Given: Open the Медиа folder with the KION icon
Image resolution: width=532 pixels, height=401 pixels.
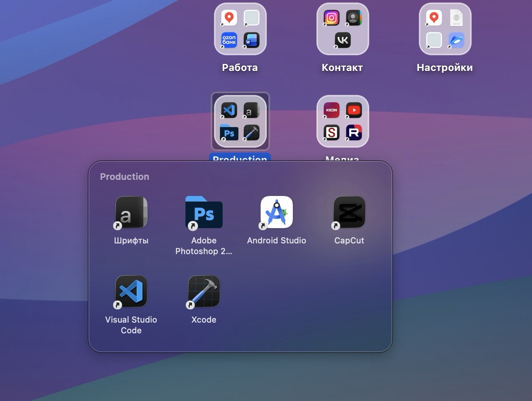Looking at the screenshot, I should pyautogui.click(x=342, y=121).
